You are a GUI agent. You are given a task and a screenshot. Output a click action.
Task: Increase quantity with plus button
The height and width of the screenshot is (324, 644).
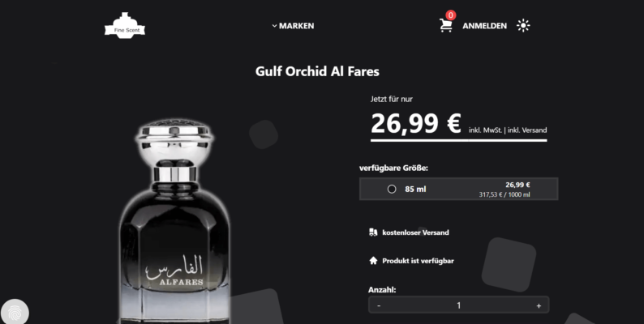[539, 305]
